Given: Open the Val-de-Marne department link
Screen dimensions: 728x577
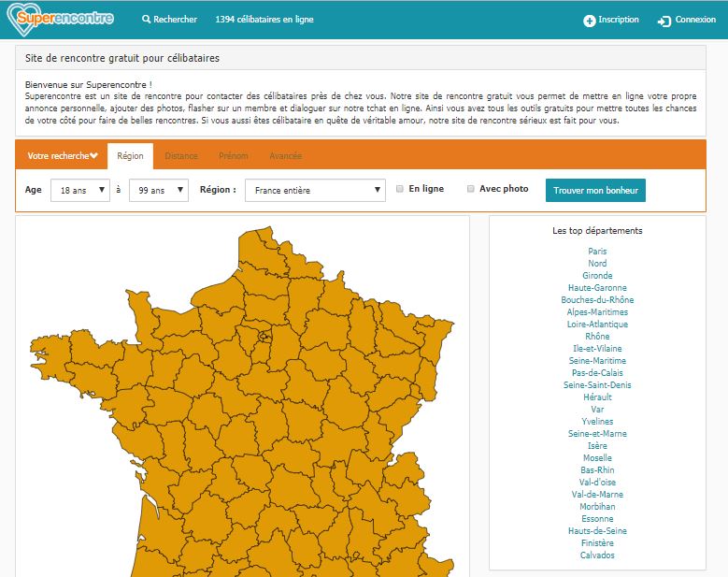Looking at the screenshot, I should tap(597, 495).
